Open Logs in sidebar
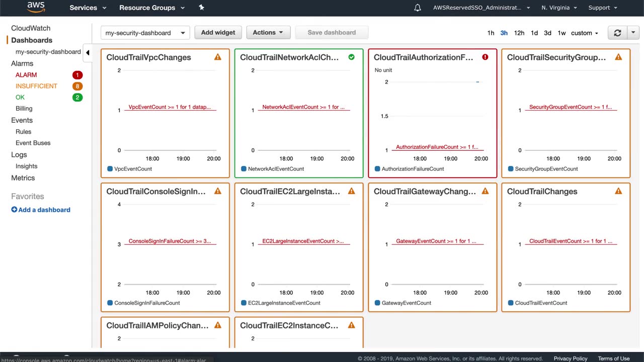This screenshot has height=362, width=644. click(x=19, y=155)
